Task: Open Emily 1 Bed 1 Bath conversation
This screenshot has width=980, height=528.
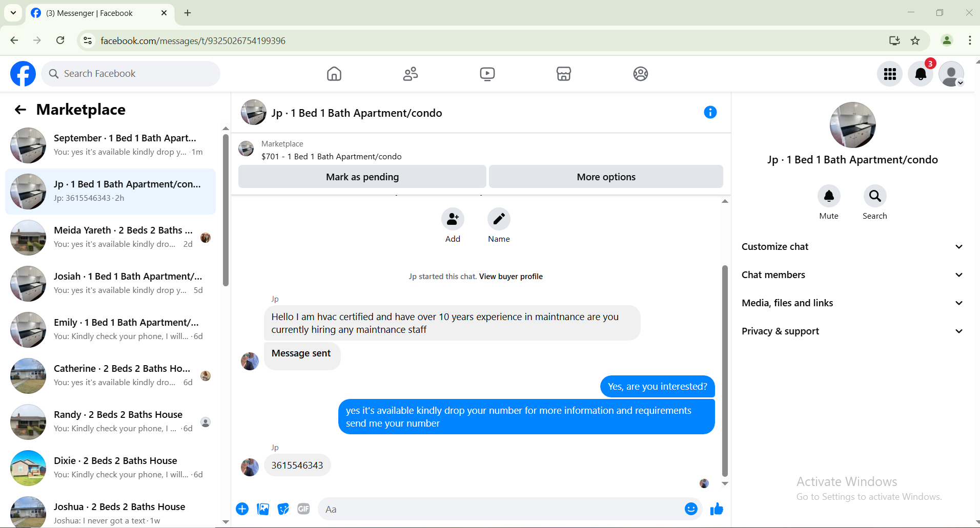Action: pos(110,330)
